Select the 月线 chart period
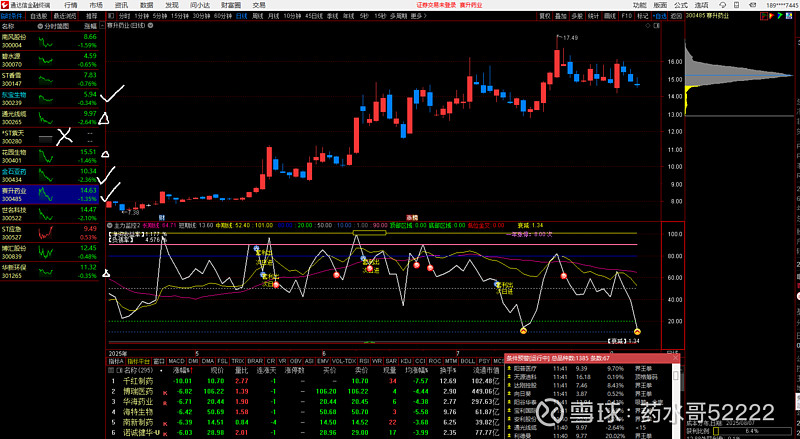 pos(274,16)
